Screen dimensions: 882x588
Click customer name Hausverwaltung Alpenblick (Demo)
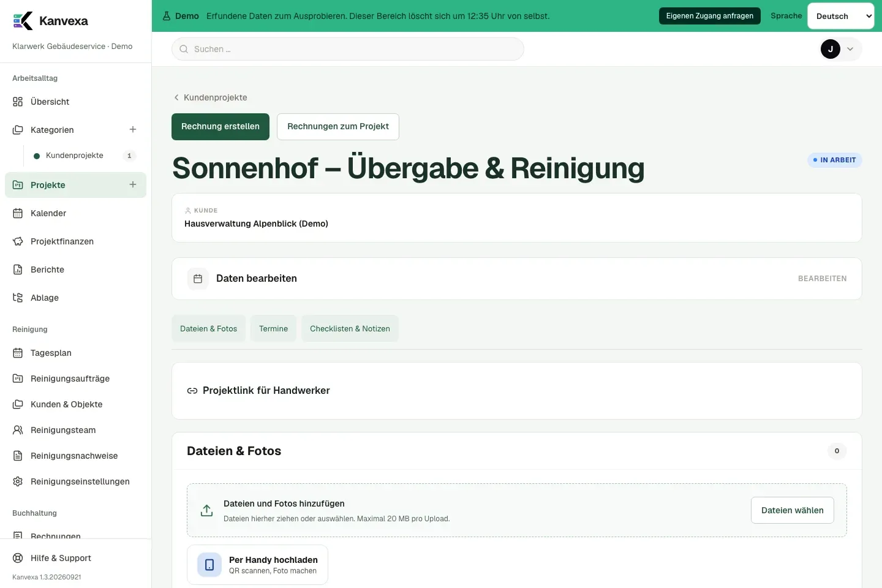coord(256,224)
